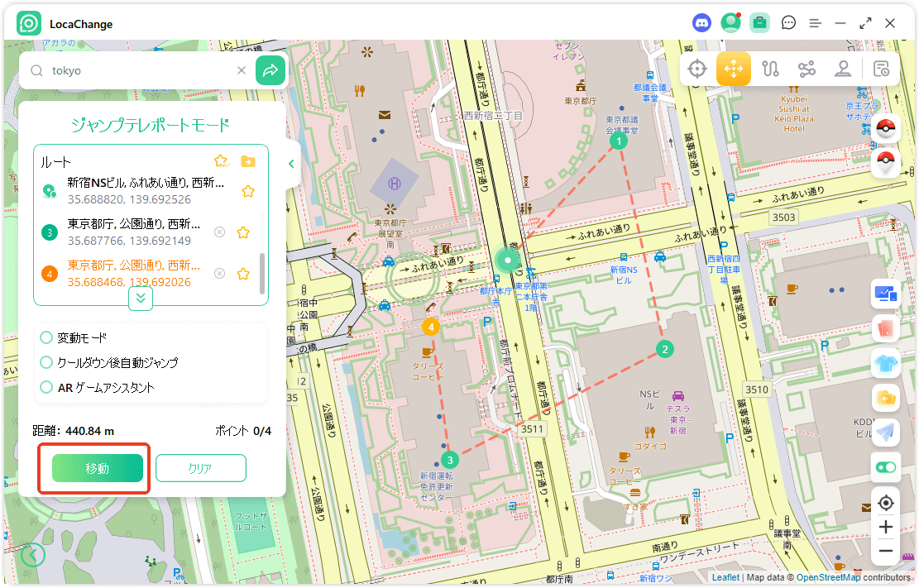Click map marker 3 on the map

pos(449,460)
